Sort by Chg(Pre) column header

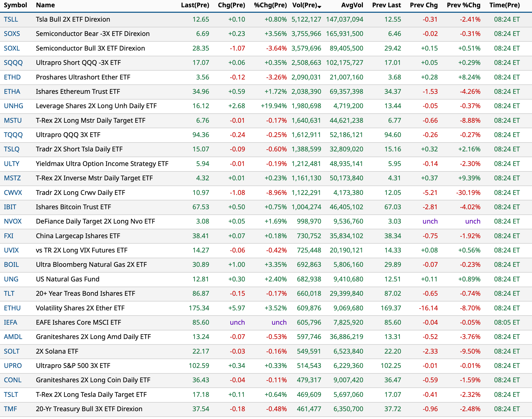point(231,5)
